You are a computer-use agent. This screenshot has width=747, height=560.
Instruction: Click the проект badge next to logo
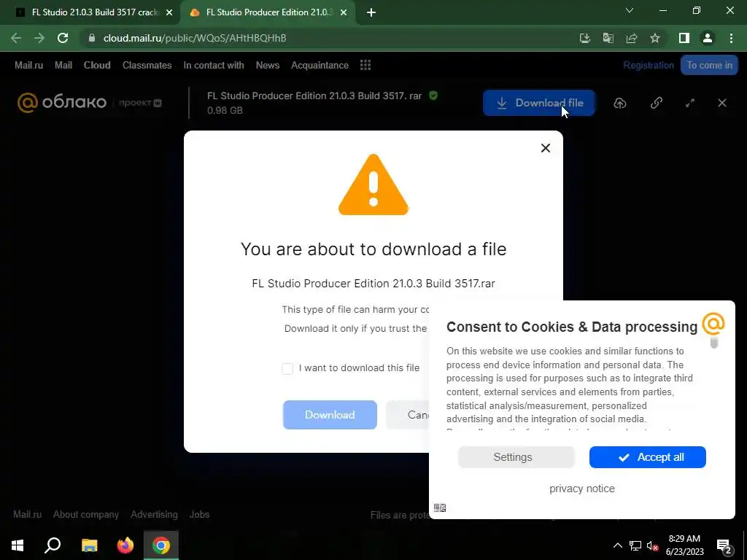coord(140,103)
